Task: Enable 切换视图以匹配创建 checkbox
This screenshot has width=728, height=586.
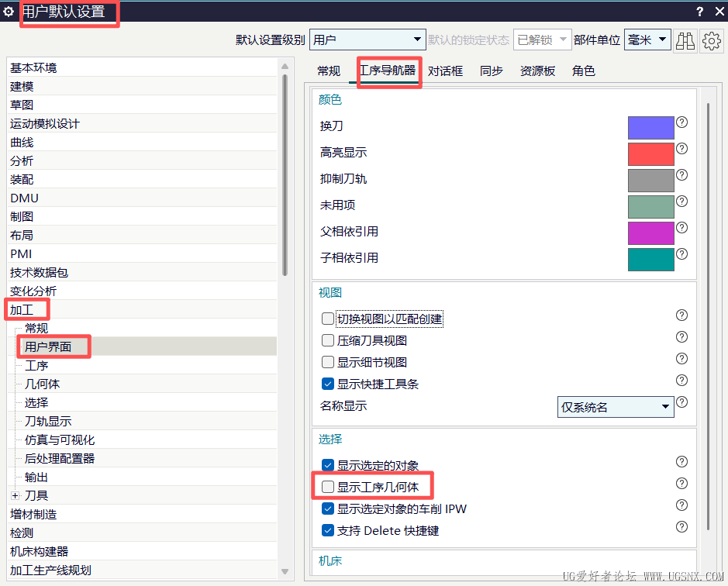Action: tap(328, 319)
